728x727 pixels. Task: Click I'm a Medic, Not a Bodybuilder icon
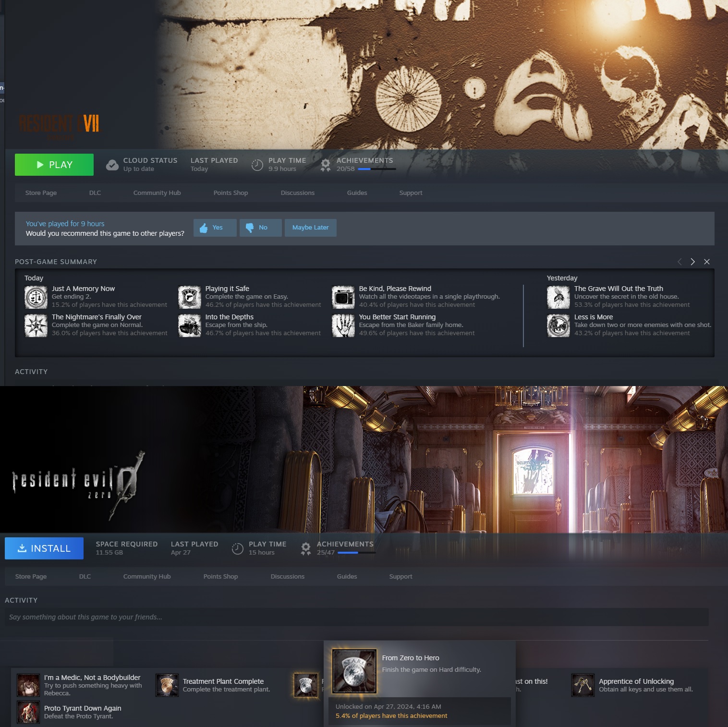[28, 685]
